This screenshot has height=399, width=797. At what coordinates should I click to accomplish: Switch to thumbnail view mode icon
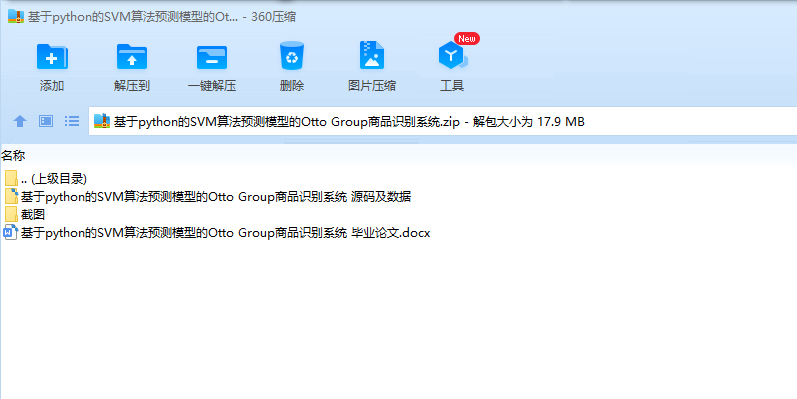click(46, 121)
